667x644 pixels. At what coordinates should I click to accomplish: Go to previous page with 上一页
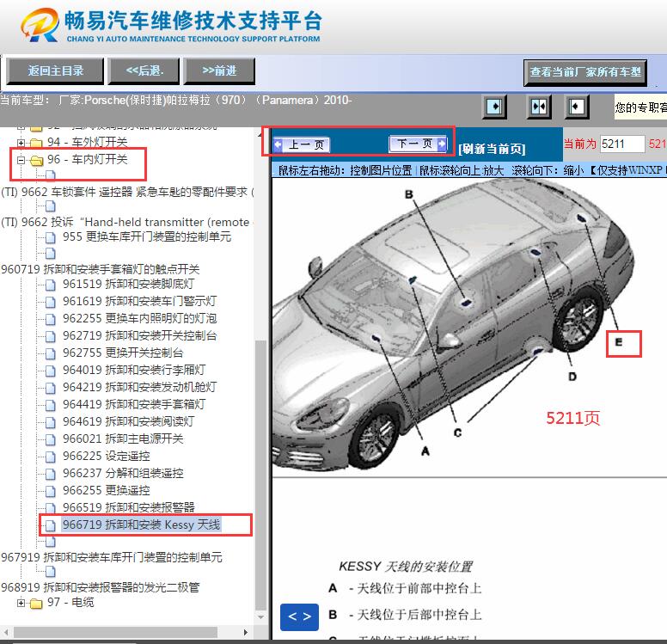point(301,144)
